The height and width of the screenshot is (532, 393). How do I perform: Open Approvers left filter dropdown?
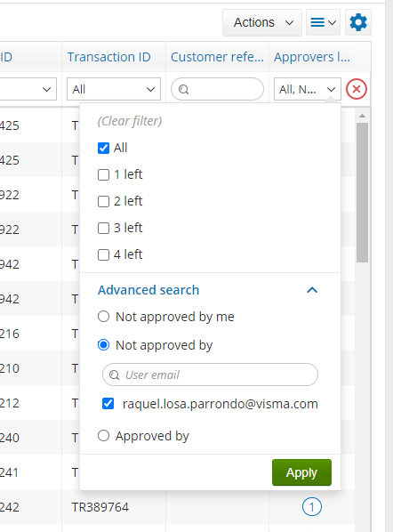coord(308,89)
